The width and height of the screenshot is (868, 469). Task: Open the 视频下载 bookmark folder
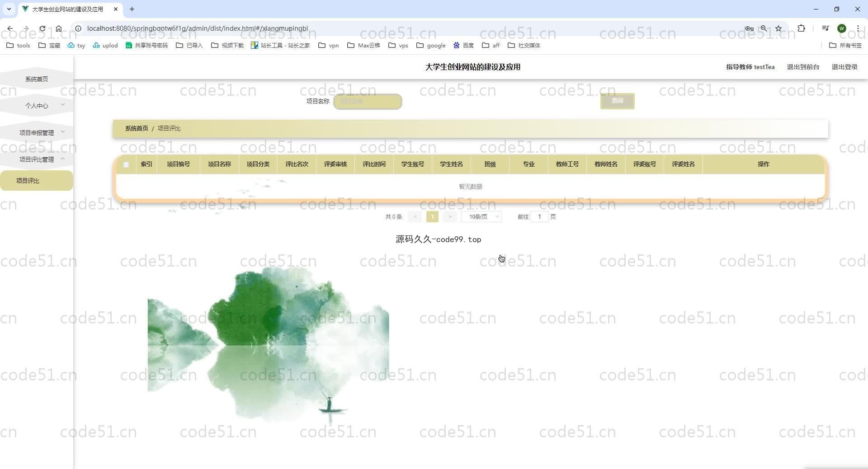[x=227, y=45]
